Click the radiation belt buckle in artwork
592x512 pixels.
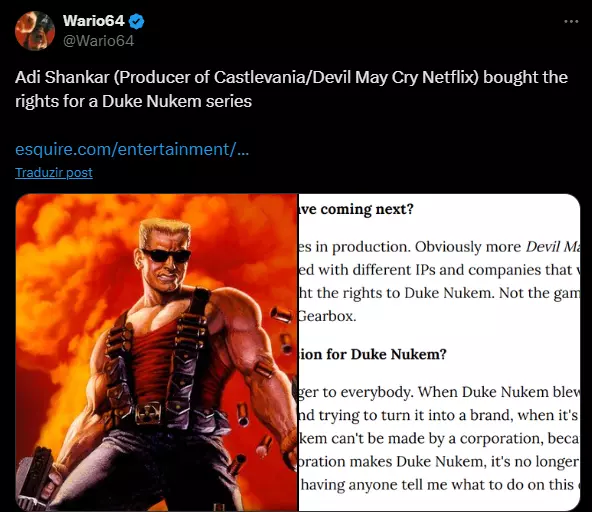[148, 413]
